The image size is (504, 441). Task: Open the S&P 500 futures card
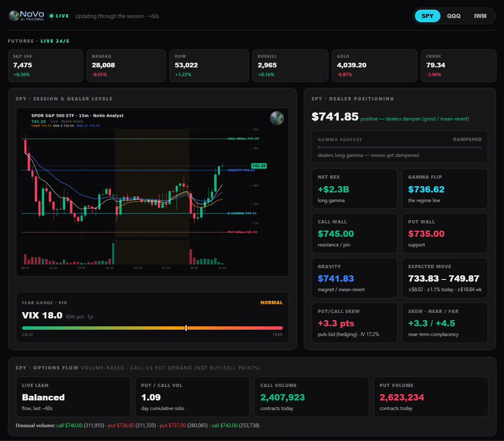[46, 66]
